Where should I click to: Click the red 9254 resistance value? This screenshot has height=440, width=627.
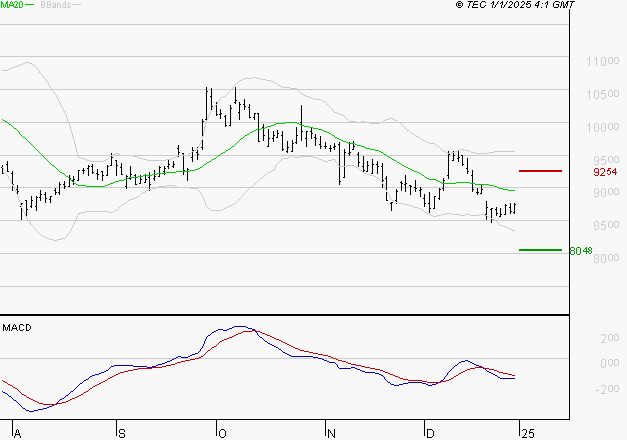pos(605,172)
